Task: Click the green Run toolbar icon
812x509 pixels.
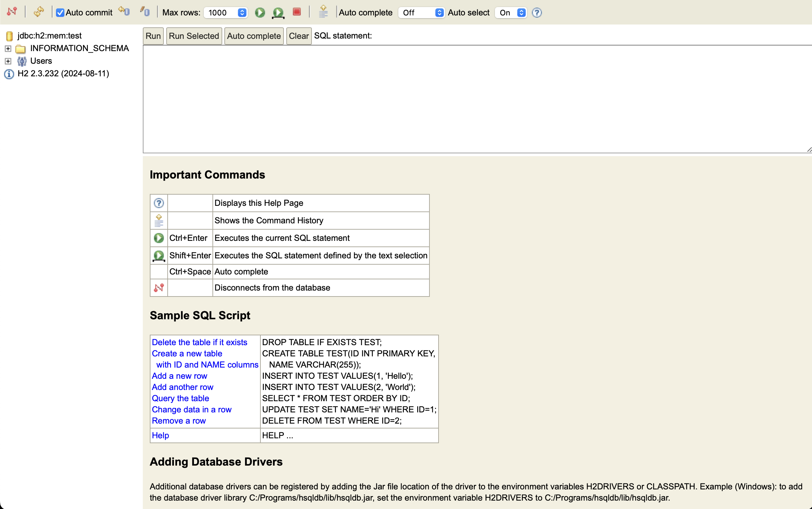Action: tap(260, 13)
